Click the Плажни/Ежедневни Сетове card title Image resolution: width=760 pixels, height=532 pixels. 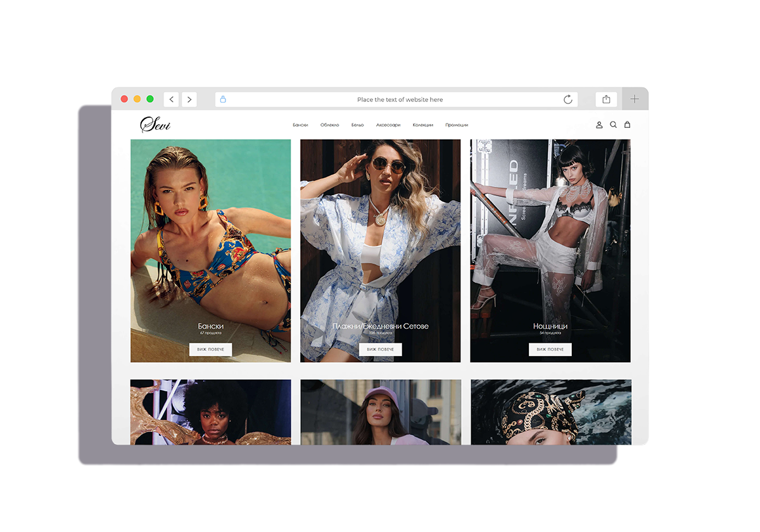[381, 326]
